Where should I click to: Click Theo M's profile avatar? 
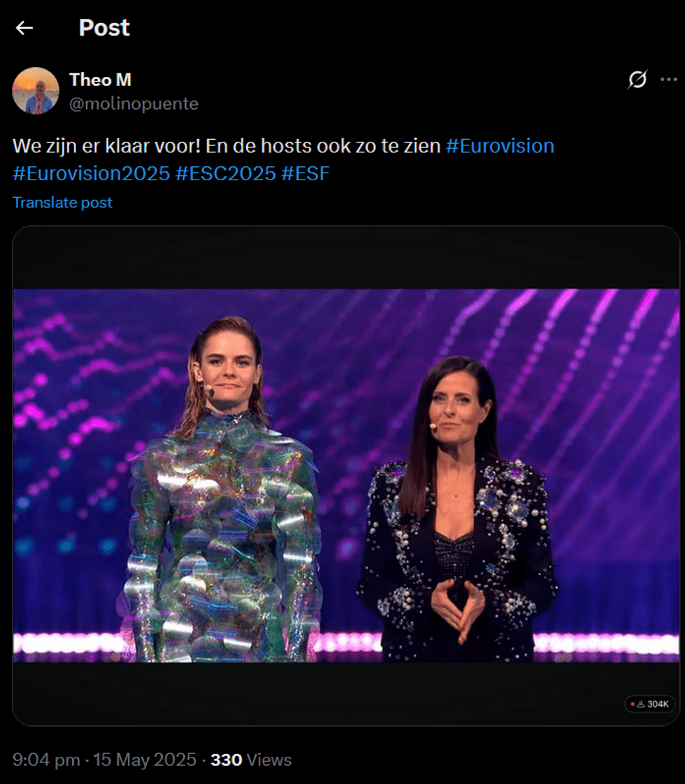point(36,91)
